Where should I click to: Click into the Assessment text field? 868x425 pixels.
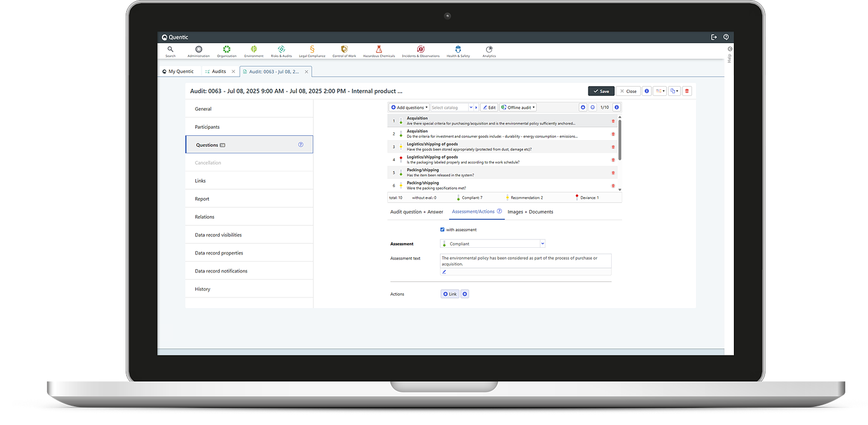click(526, 260)
